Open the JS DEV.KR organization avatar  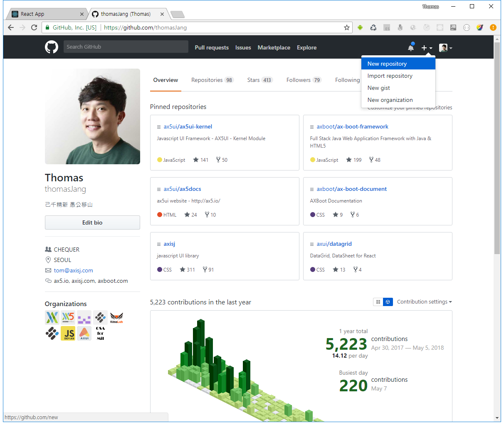point(68,334)
